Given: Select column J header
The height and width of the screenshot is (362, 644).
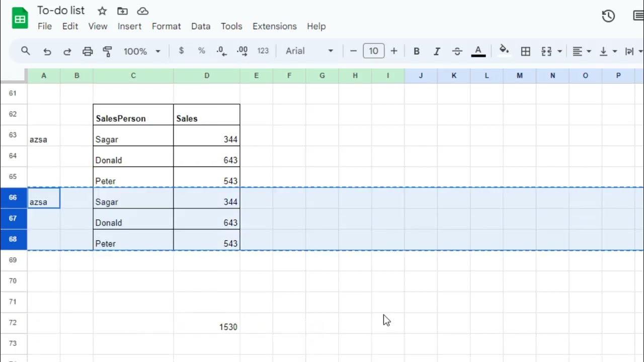Looking at the screenshot, I should pyautogui.click(x=421, y=75).
